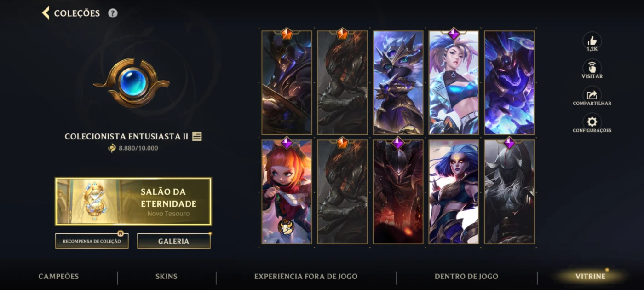Open Configurações gear icon
Screen dimensions: 644x290
(592, 122)
